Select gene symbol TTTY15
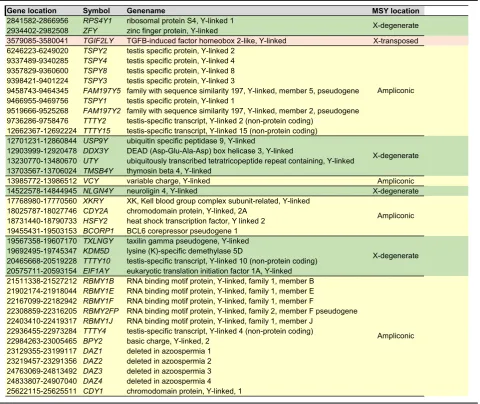 (x=97, y=131)
